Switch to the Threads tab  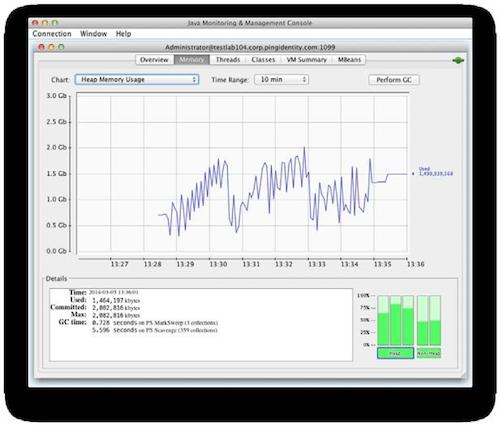click(x=228, y=60)
